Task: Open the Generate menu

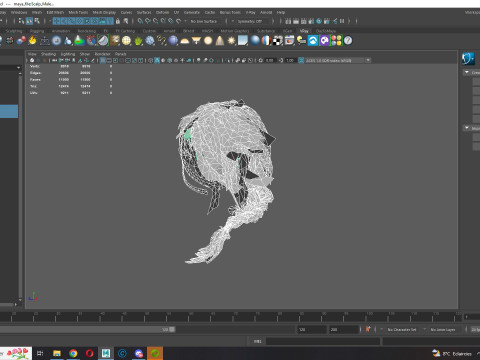Action: coord(192,12)
